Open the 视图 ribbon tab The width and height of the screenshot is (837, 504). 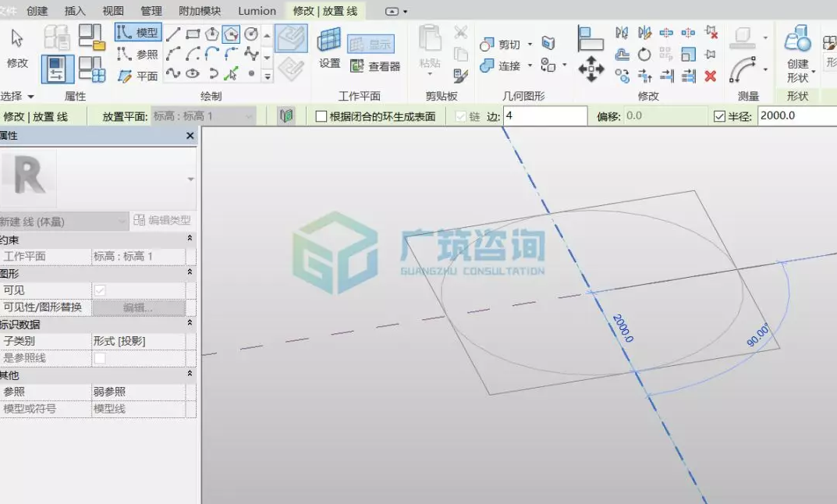tap(112, 11)
